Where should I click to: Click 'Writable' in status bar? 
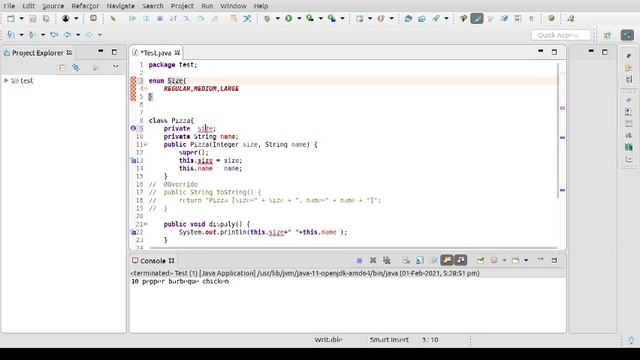click(328, 340)
